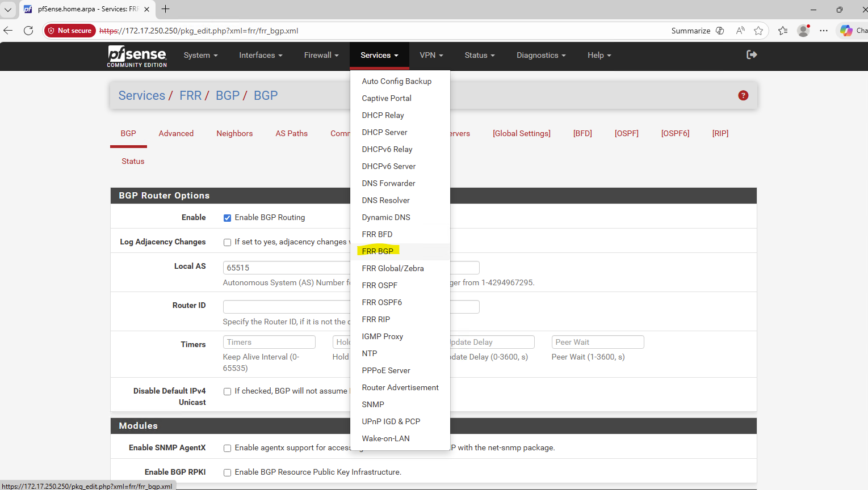Open a new browser tab with plus icon
Image resolution: width=868 pixels, height=490 pixels.
click(x=166, y=9)
